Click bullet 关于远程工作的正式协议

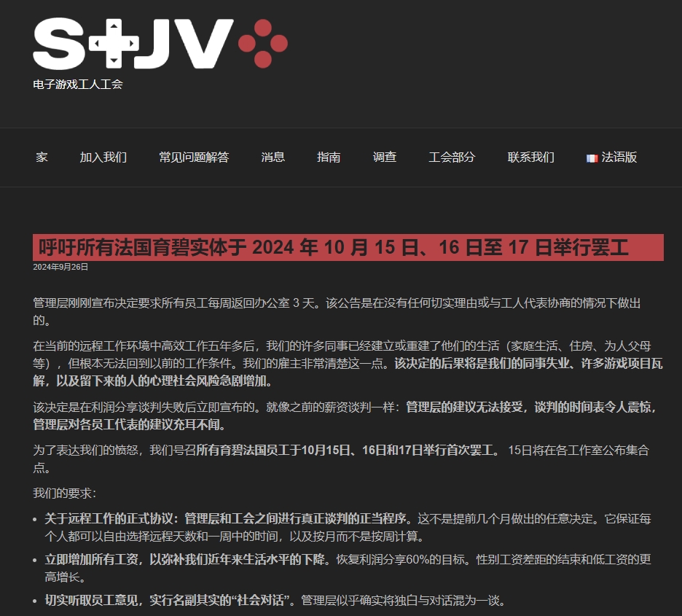[x=348, y=527]
